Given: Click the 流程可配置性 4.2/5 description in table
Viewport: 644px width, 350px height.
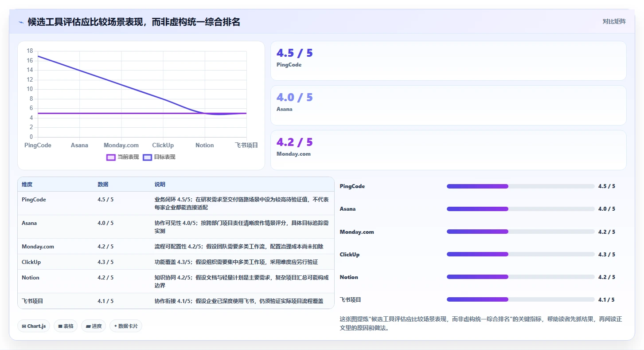Looking at the screenshot, I should (239, 247).
